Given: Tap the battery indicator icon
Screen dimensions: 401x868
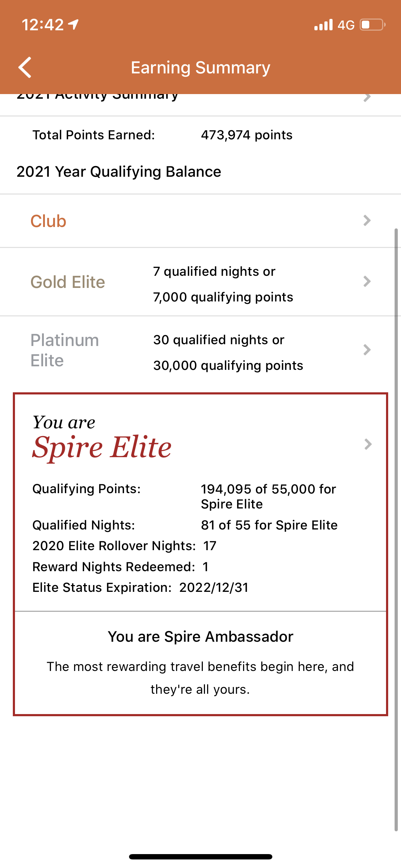Looking at the screenshot, I should point(372,25).
